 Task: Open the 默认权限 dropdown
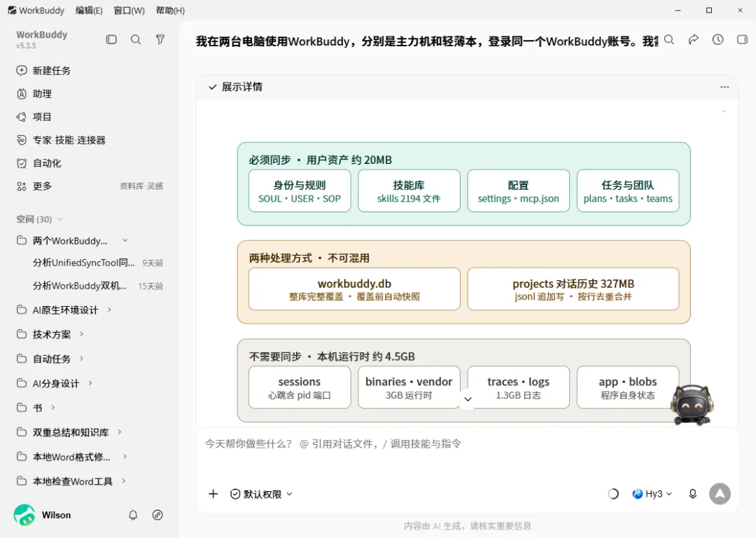click(x=261, y=494)
